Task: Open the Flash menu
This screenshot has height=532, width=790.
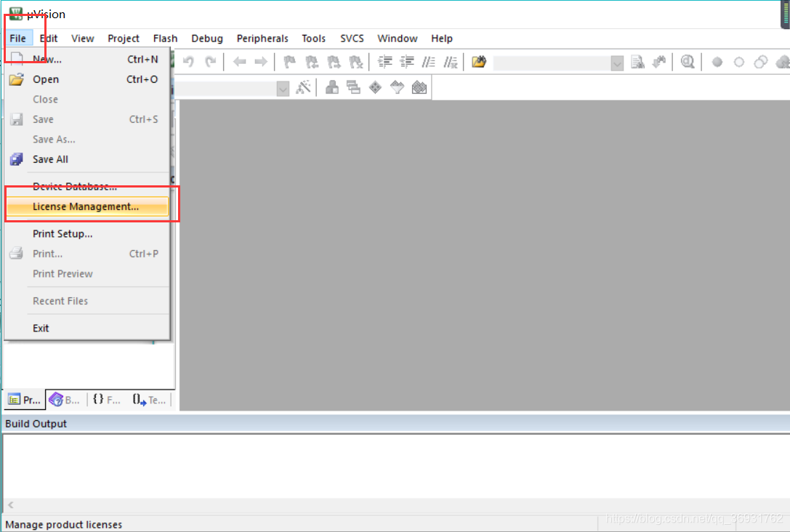Action: pos(165,39)
